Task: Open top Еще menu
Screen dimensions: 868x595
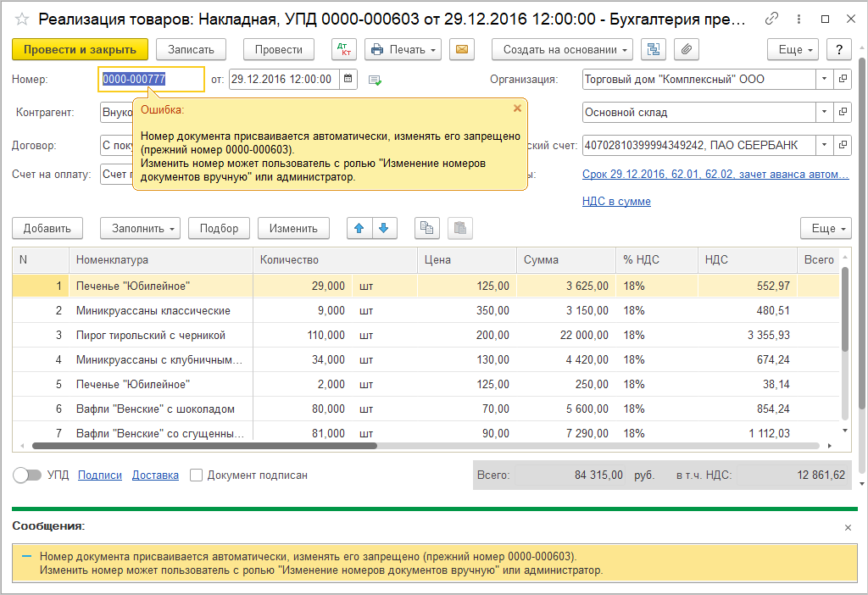Action: coord(793,49)
